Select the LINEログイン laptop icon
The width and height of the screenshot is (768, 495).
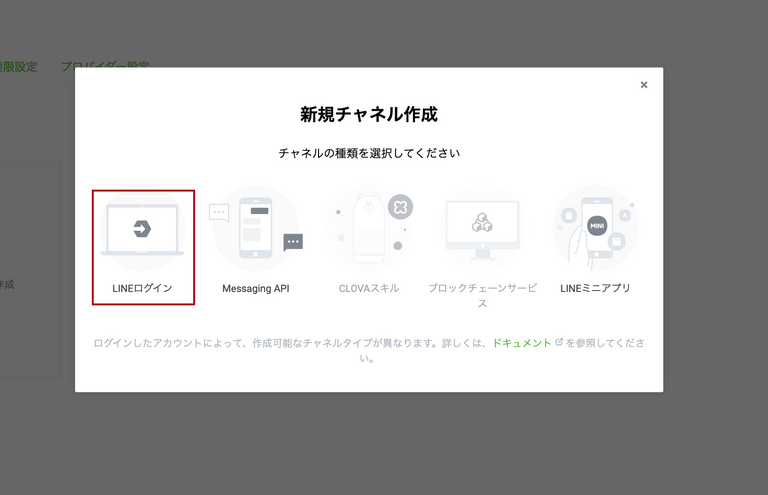pos(142,229)
